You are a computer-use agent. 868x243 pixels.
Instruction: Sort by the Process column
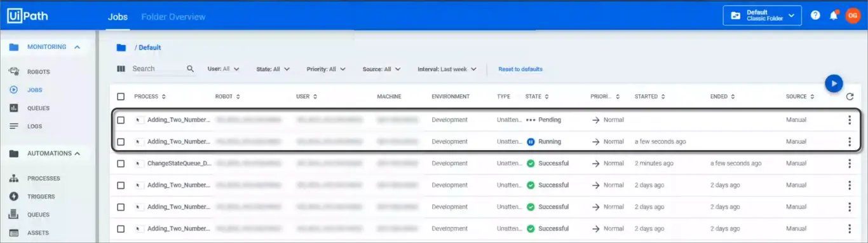click(150, 97)
